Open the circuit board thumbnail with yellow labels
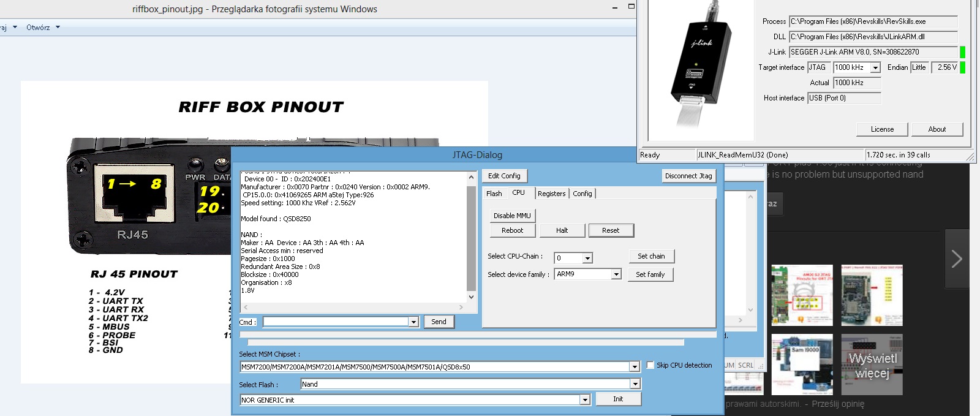This screenshot has width=980, height=416. [872, 295]
